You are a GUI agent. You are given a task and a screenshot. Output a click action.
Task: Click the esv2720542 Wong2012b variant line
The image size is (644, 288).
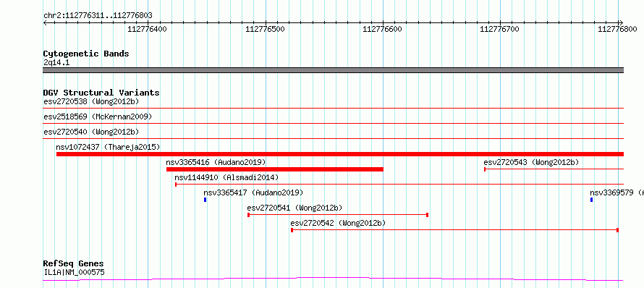454,230
